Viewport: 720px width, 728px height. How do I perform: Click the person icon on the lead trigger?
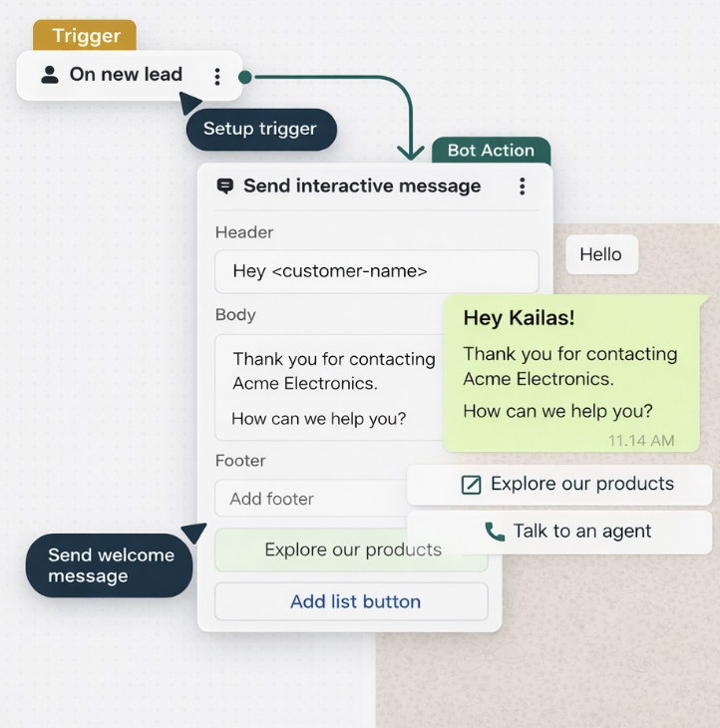coord(49,75)
